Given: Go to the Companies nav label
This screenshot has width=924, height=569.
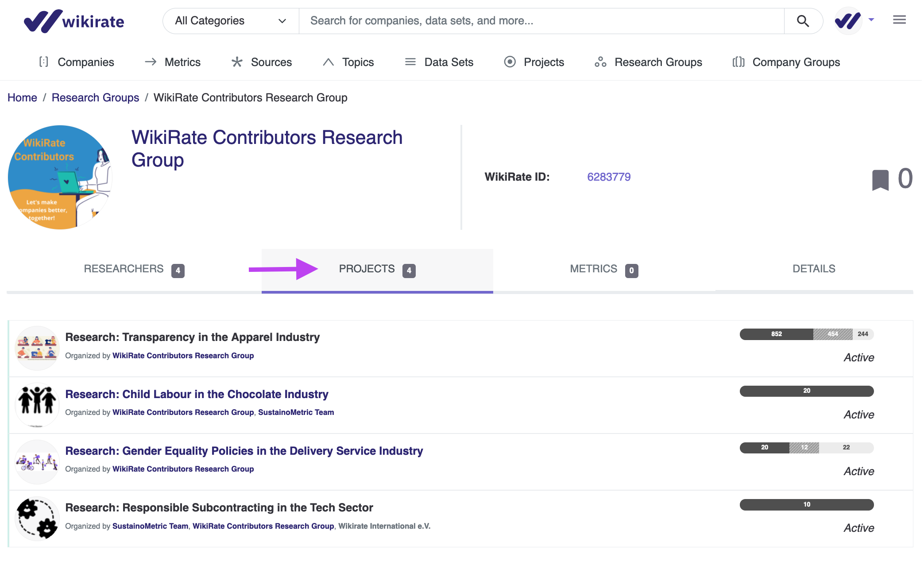Looking at the screenshot, I should 86,62.
